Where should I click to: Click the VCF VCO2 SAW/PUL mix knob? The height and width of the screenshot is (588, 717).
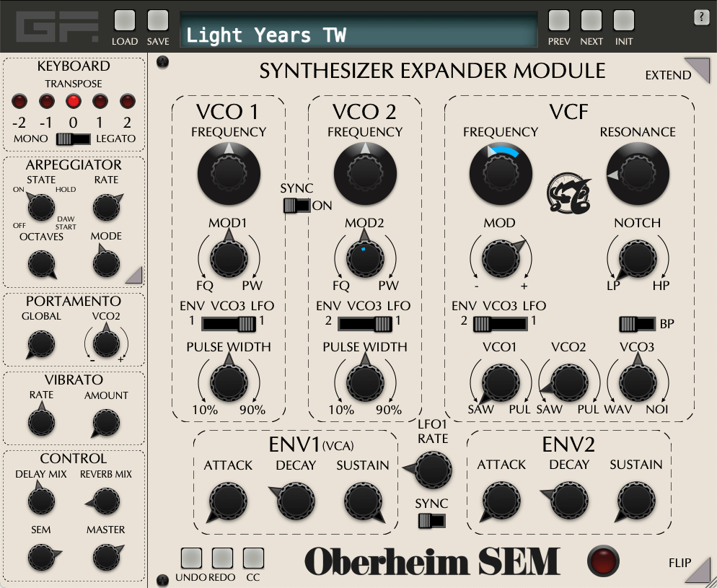[x=569, y=382]
